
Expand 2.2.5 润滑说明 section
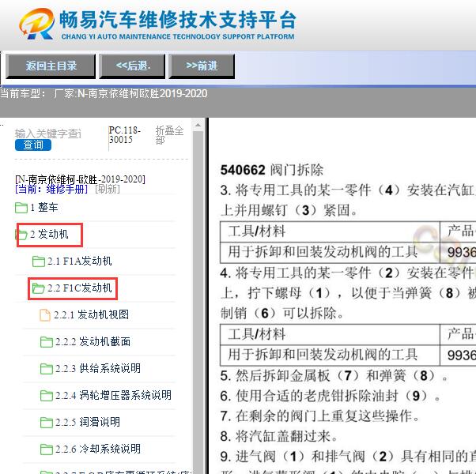point(88,422)
